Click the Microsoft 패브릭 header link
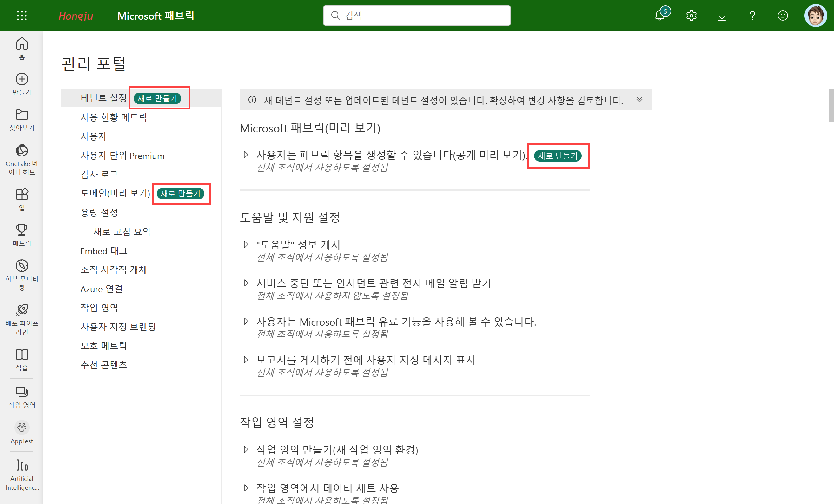 [156, 16]
